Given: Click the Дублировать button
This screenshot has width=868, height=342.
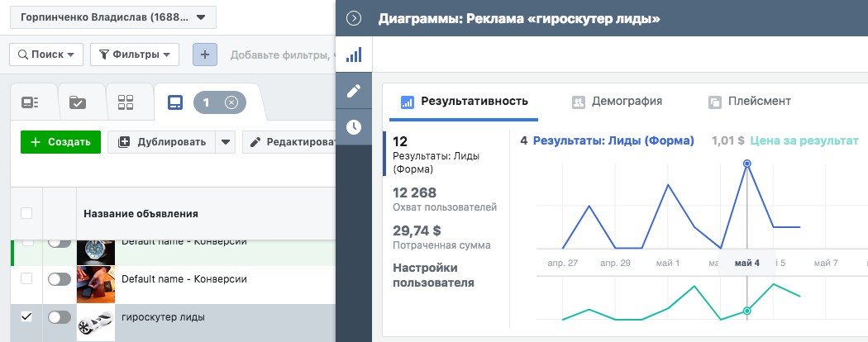Looking at the screenshot, I should tap(162, 142).
